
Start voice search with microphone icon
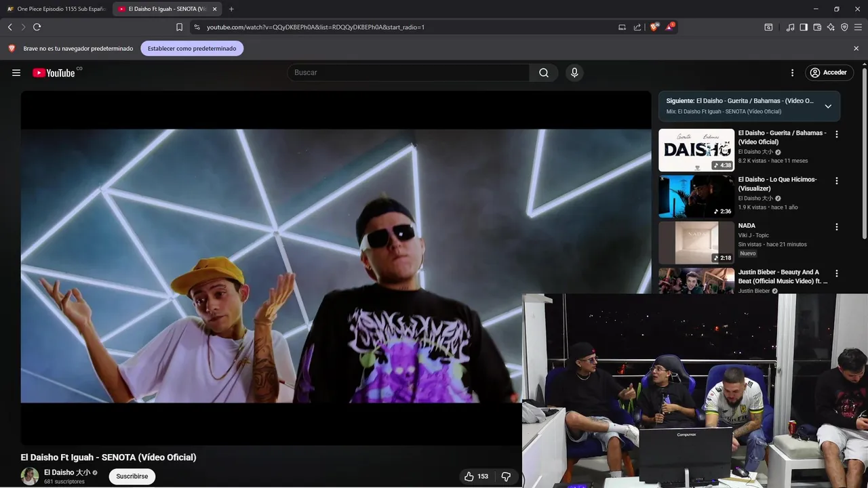pyautogui.click(x=574, y=73)
